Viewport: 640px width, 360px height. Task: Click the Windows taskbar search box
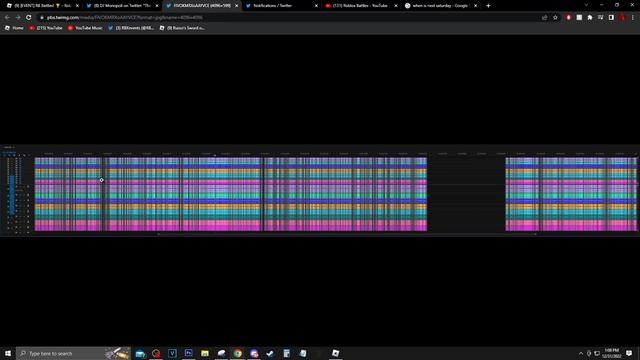click(x=73, y=353)
